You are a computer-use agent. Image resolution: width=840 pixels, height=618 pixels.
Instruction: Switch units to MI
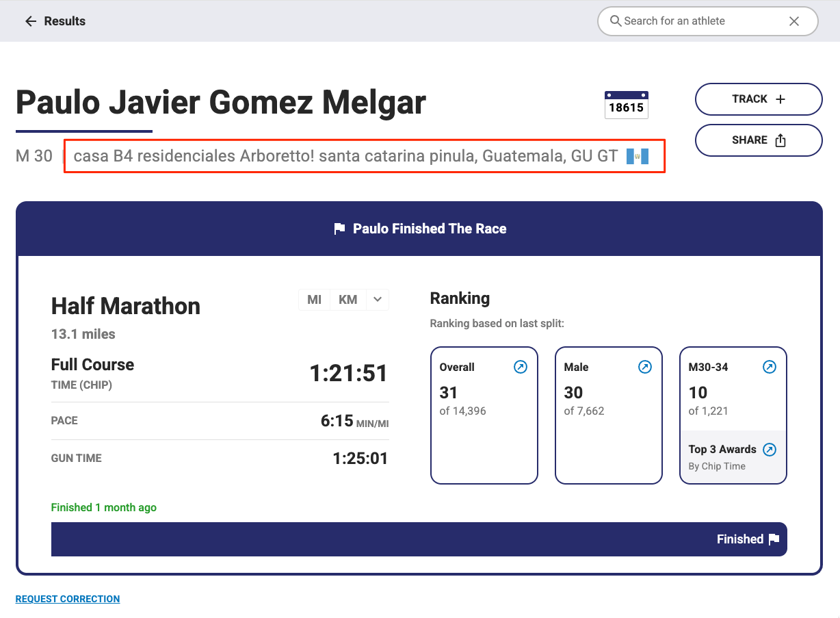tap(314, 300)
